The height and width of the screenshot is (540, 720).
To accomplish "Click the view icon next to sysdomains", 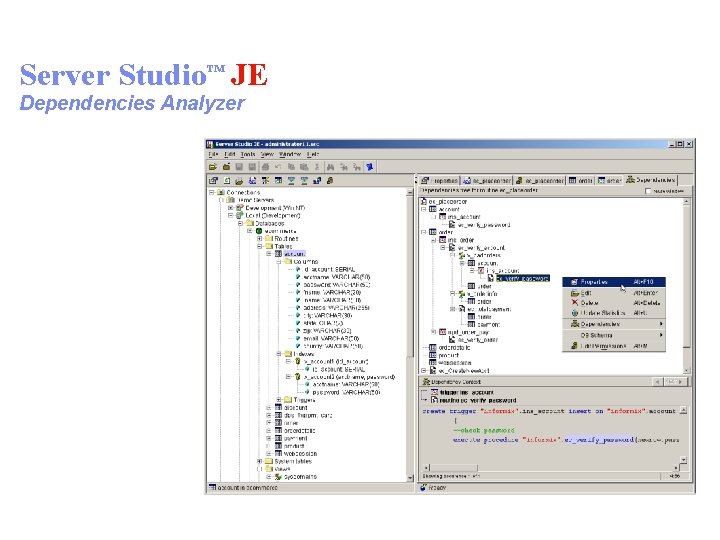I will point(278,477).
